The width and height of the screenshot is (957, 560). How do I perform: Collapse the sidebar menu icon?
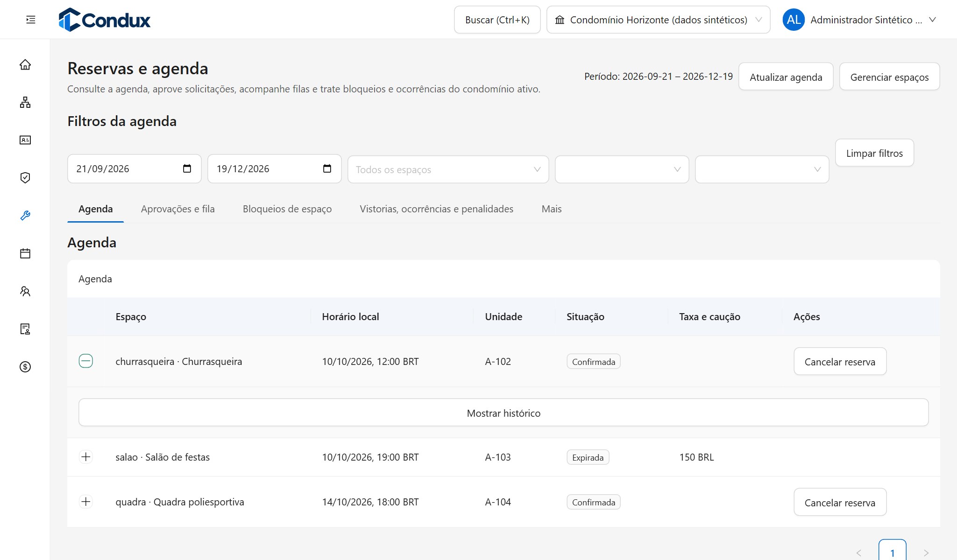tap(31, 20)
